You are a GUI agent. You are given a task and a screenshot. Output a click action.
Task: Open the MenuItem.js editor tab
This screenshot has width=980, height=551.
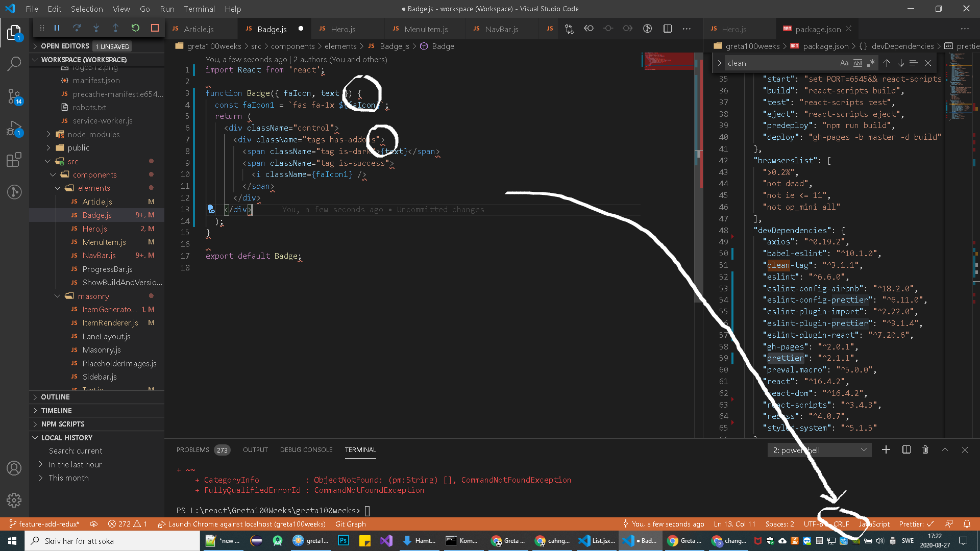pos(426,29)
